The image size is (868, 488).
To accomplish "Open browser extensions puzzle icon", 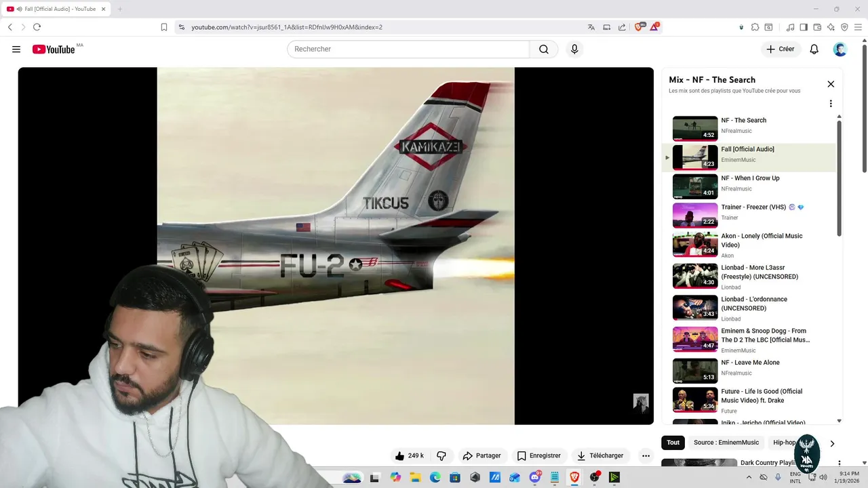I will [755, 27].
